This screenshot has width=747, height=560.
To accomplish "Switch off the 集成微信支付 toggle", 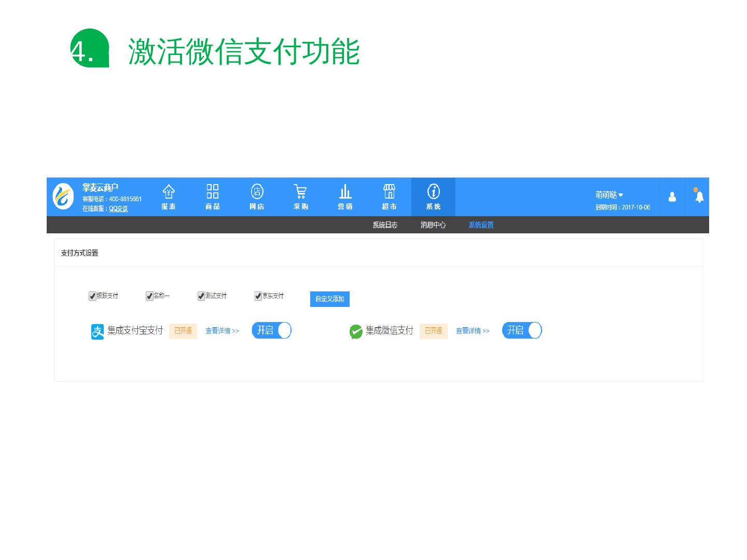I will pos(522,330).
